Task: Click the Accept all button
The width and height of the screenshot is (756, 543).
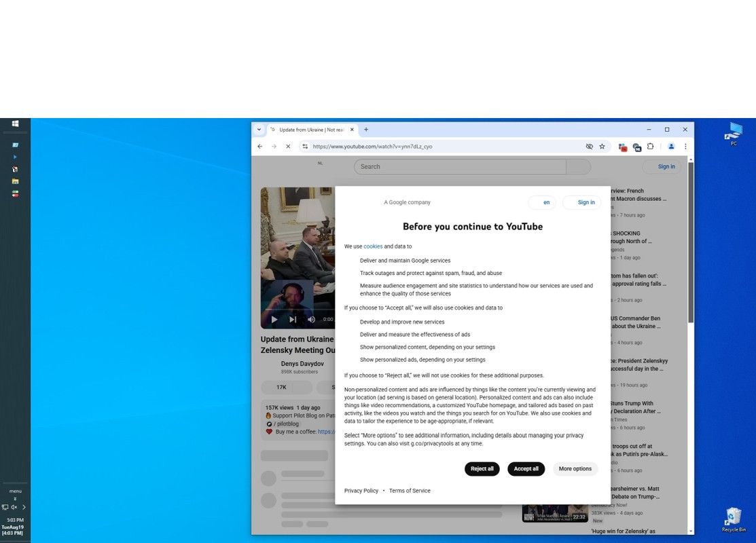Action: (526, 469)
